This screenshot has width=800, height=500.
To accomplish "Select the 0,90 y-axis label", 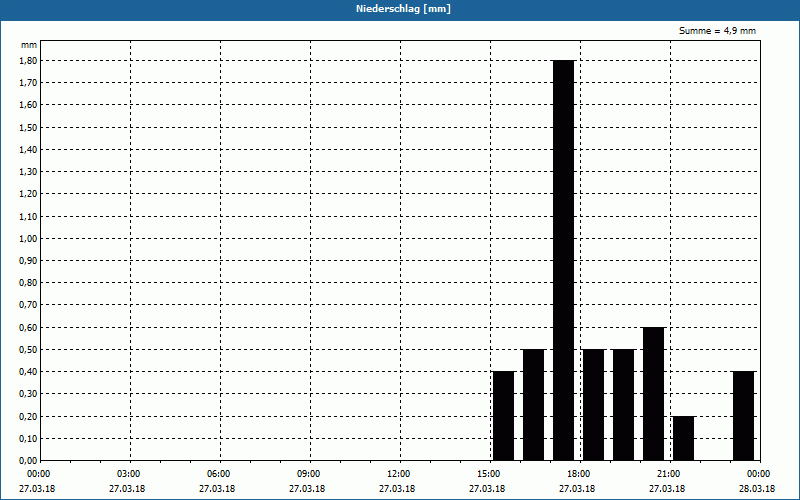I will click(x=28, y=261).
